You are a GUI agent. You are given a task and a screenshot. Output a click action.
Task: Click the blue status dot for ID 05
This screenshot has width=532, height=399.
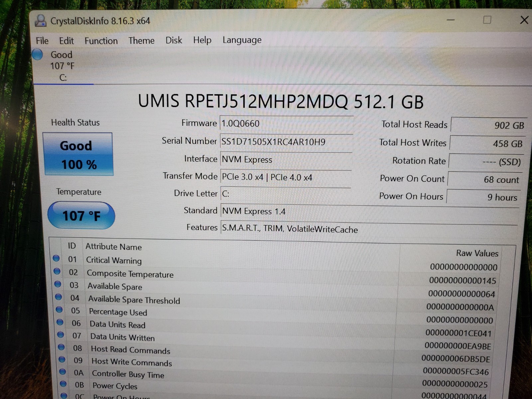click(x=59, y=310)
